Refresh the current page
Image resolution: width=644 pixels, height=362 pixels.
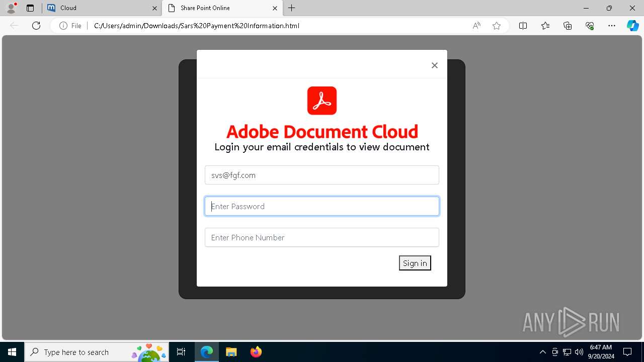(36, 26)
